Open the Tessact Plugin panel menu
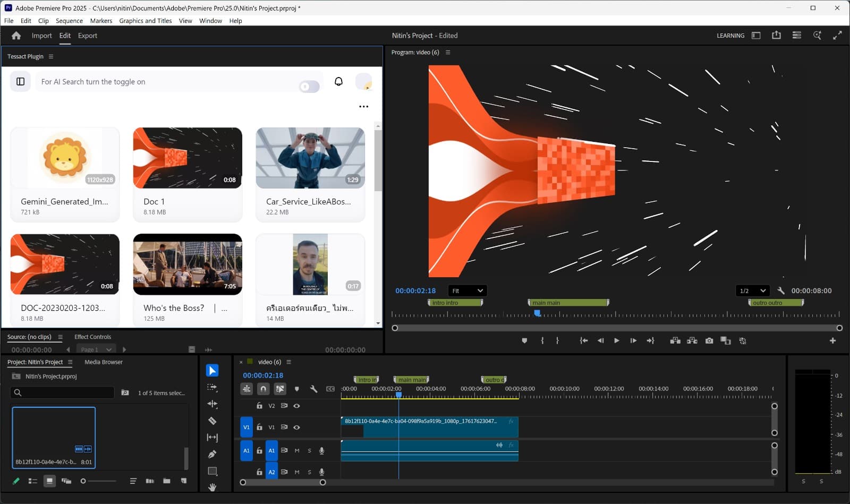 tap(51, 56)
